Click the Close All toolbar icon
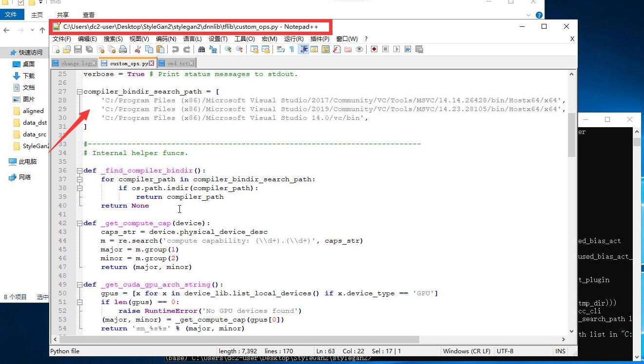 click(112, 49)
